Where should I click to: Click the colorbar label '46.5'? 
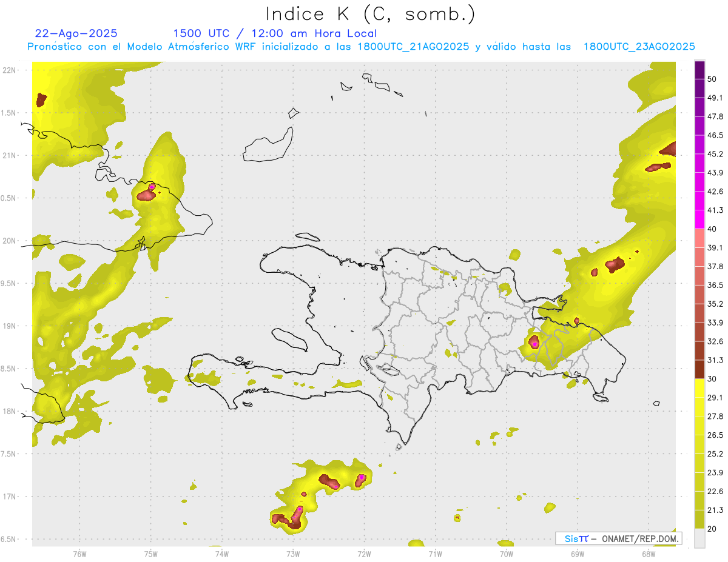[x=715, y=135]
